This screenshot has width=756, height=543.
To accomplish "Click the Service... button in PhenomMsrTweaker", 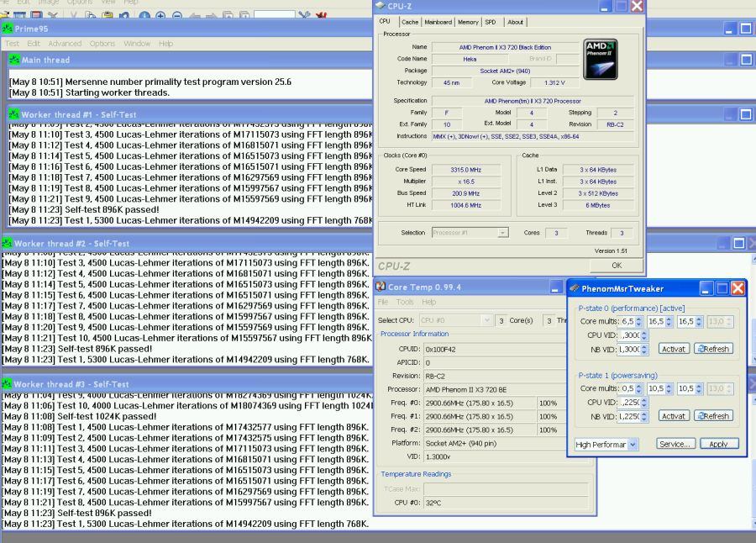I will [675, 444].
